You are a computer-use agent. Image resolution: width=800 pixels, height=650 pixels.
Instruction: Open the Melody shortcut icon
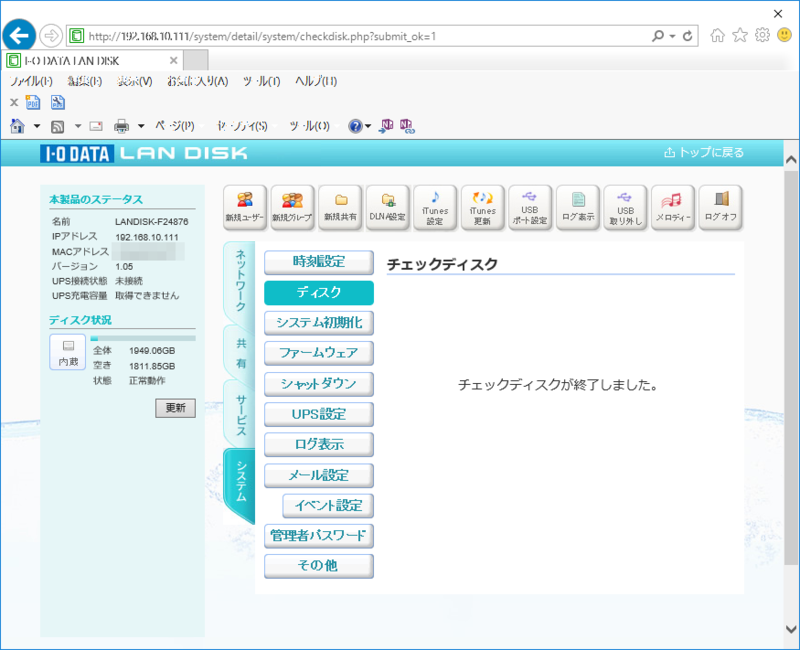(673, 208)
